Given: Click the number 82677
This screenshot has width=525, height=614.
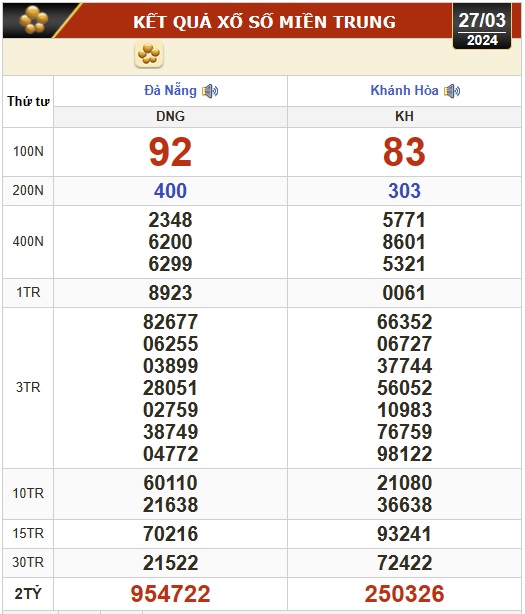Looking at the screenshot, I should point(170,322).
